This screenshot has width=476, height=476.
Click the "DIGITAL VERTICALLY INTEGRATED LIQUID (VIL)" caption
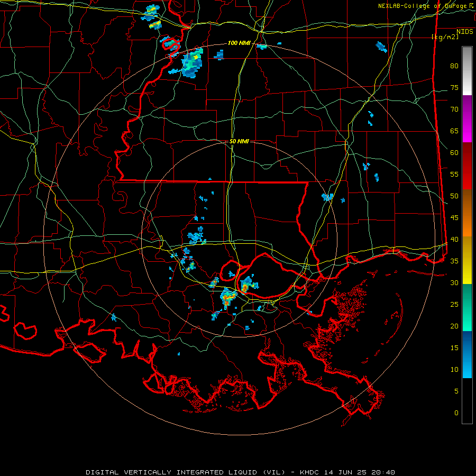[186, 472]
